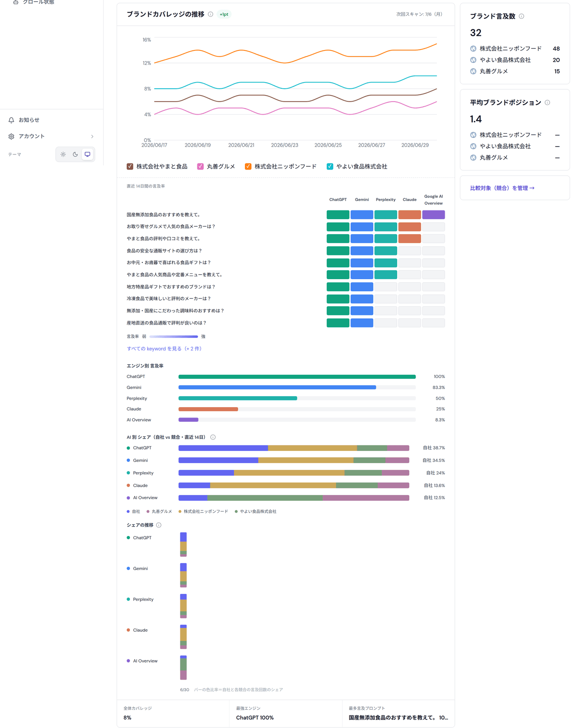The height and width of the screenshot is (728, 583).
Task: Click the 言及率 intensity legend gradient
Action: (x=174, y=337)
